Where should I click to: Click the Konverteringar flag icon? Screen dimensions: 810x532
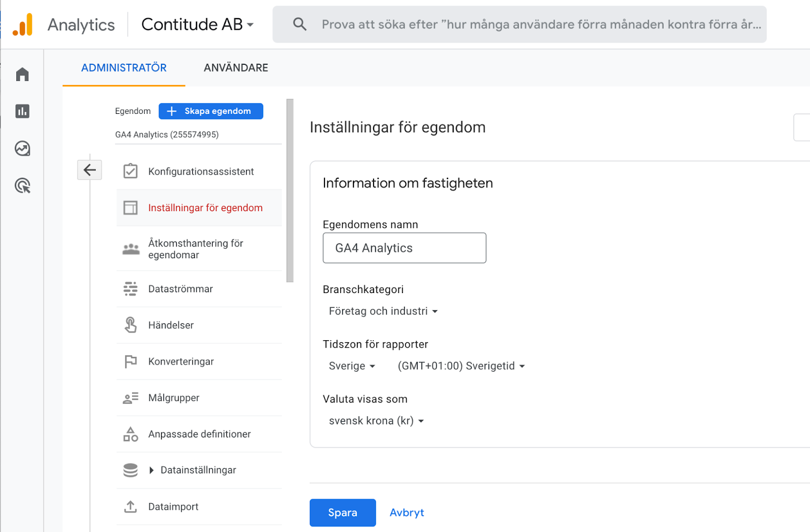coord(131,361)
